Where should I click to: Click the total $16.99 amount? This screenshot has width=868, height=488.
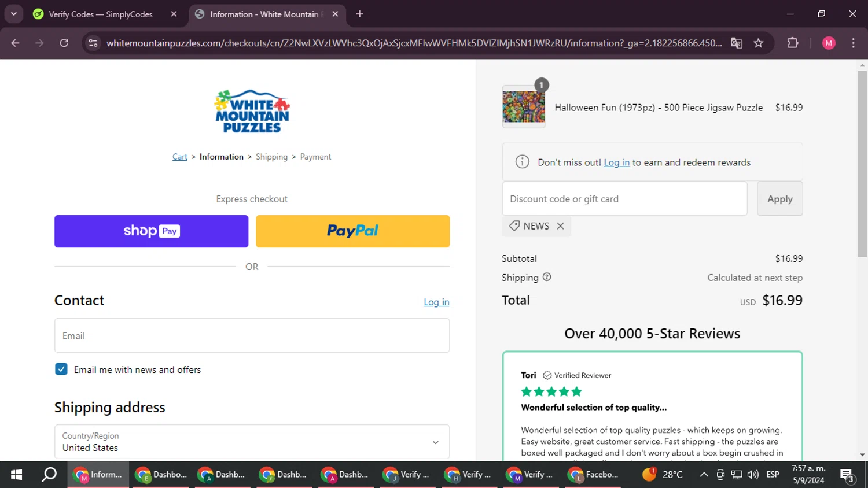(x=782, y=300)
